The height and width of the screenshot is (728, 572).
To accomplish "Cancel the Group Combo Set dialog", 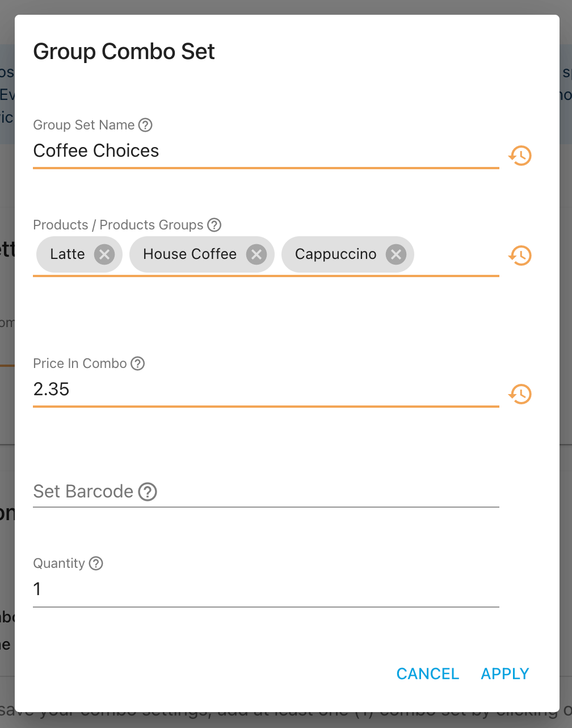I will tap(428, 673).
